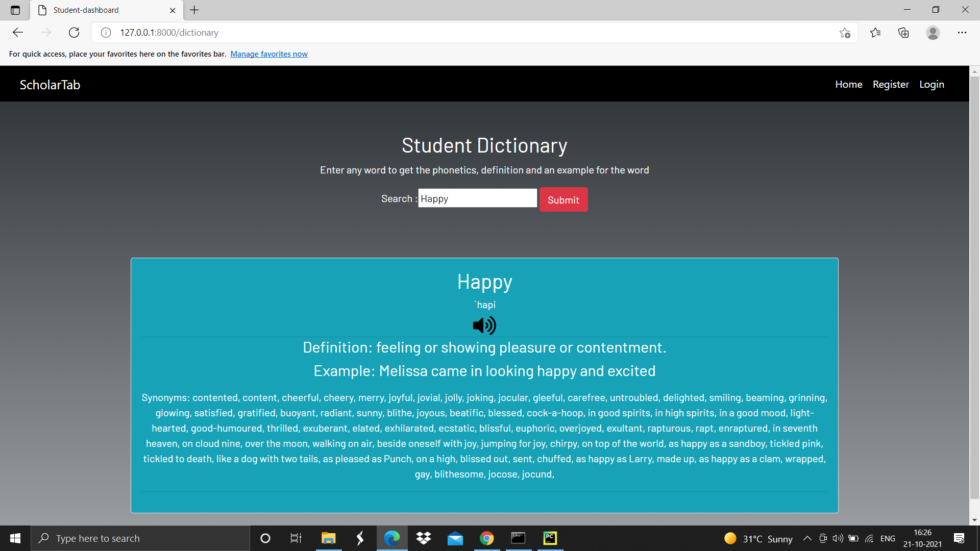The width and height of the screenshot is (980, 551).
Task: Open the Mail app in the taskbar
Action: coord(455,538)
